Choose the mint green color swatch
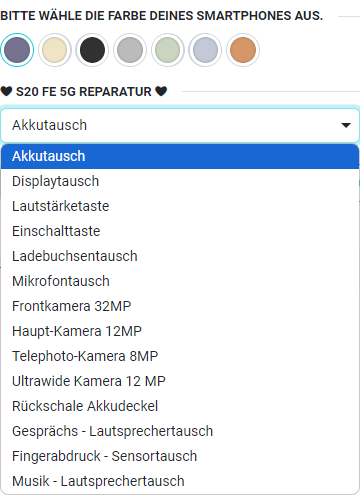This screenshot has height=496, width=360. pos(168,50)
